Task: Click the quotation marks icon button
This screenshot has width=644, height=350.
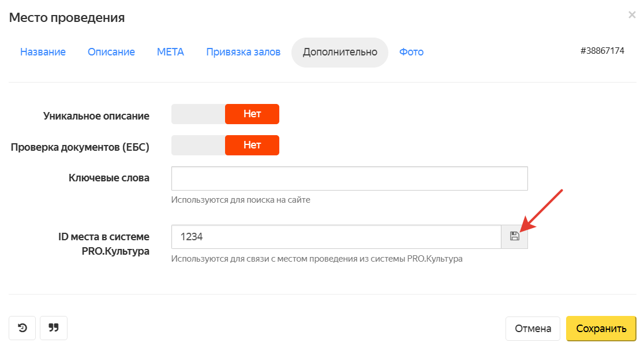Action: [54, 328]
